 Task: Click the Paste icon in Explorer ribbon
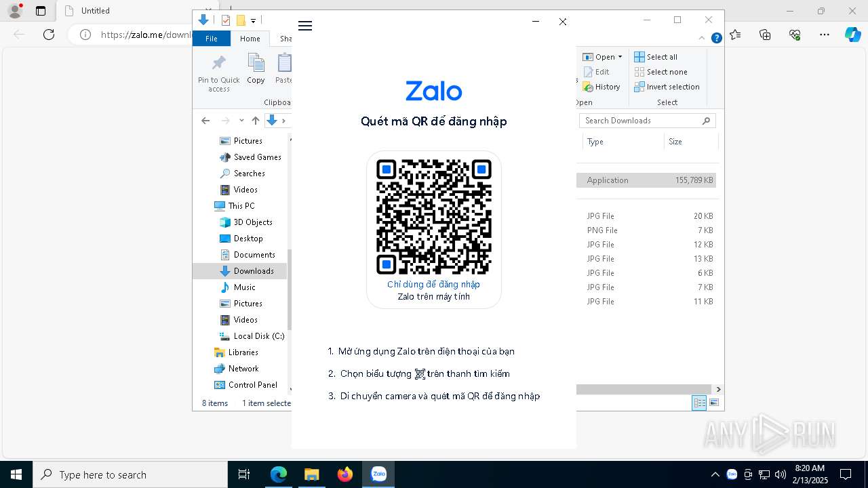coord(284,69)
